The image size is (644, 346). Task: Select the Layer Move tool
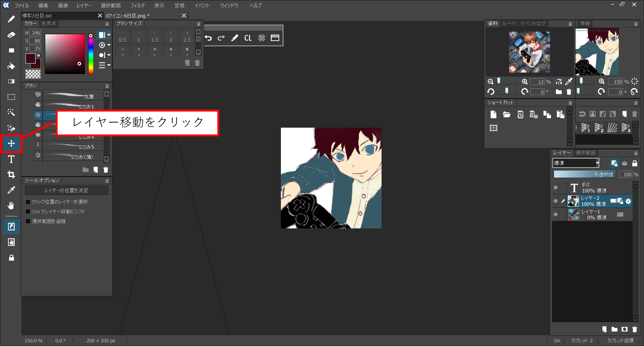pos(11,143)
